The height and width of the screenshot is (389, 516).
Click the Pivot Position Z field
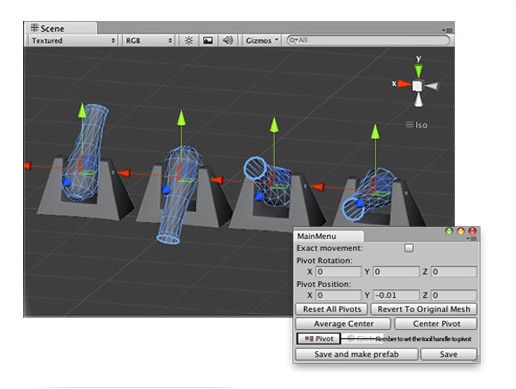point(454,295)
